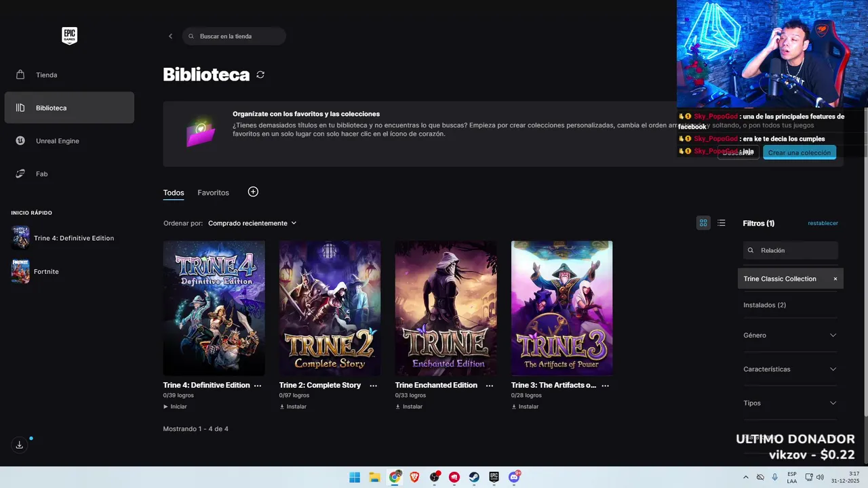Click the Epic Games logo in sidebar
The height and width of the screenshot is (488, 868).
tap(69, 36)
